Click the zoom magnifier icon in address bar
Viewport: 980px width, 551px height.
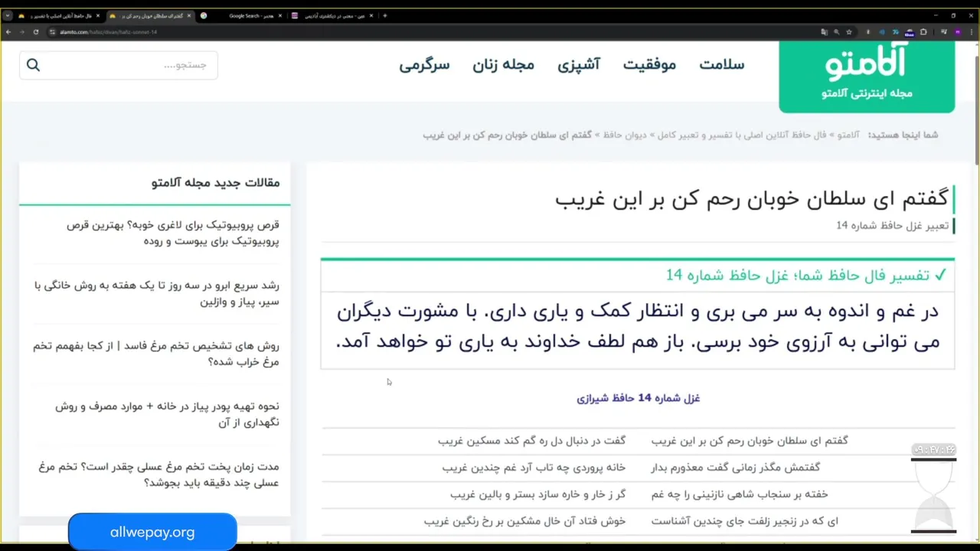coord(836,32)
